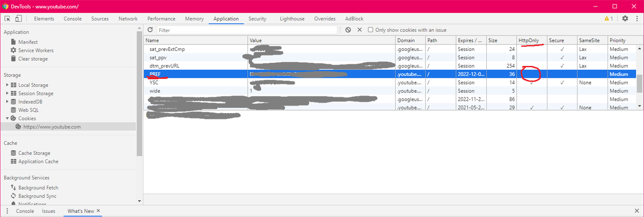The height and width of the screenshot is (217, 644).
Task: Open Background Fetch service
Action: point(38,188)
